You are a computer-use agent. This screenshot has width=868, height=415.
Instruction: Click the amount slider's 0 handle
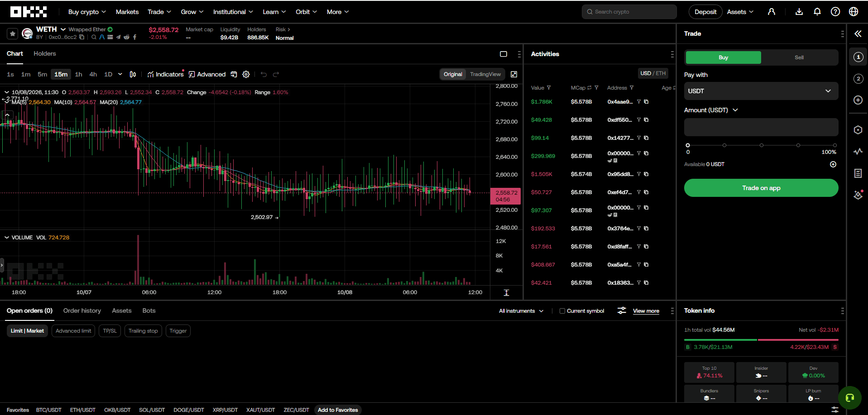click(688, 145)
